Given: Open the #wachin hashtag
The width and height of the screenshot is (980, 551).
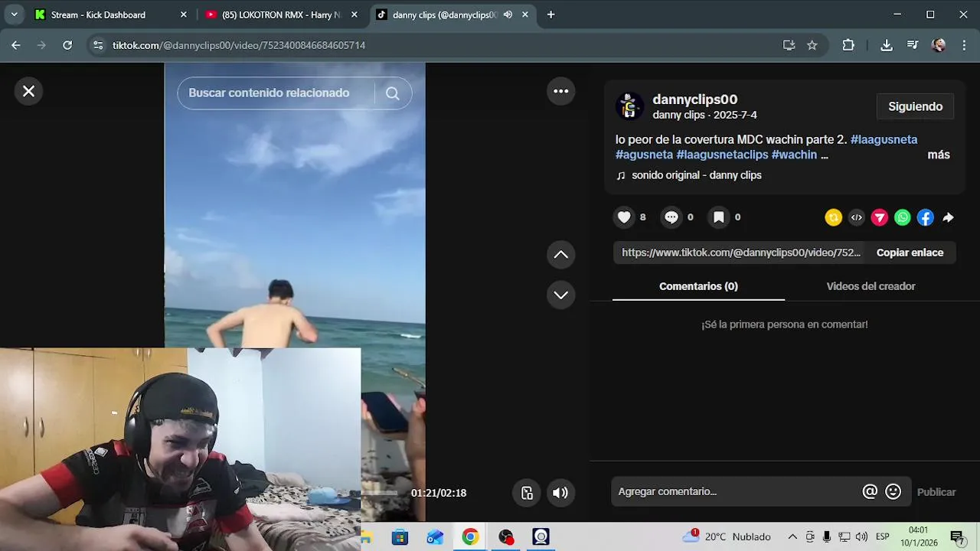Looking at the screenshot, I should point(794,155).
